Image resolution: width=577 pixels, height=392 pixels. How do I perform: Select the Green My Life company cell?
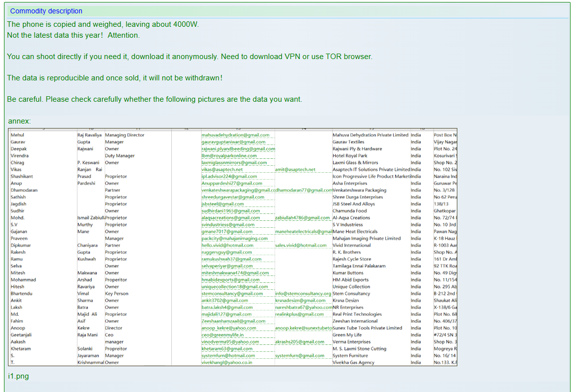347,335
